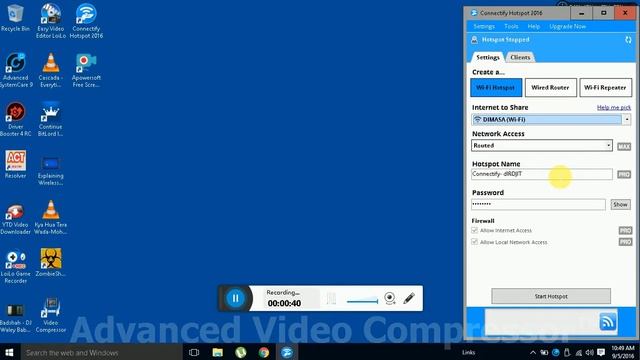Select Driver Booster 4 RC icon
The image size is (640, 360).
[16, 119]
